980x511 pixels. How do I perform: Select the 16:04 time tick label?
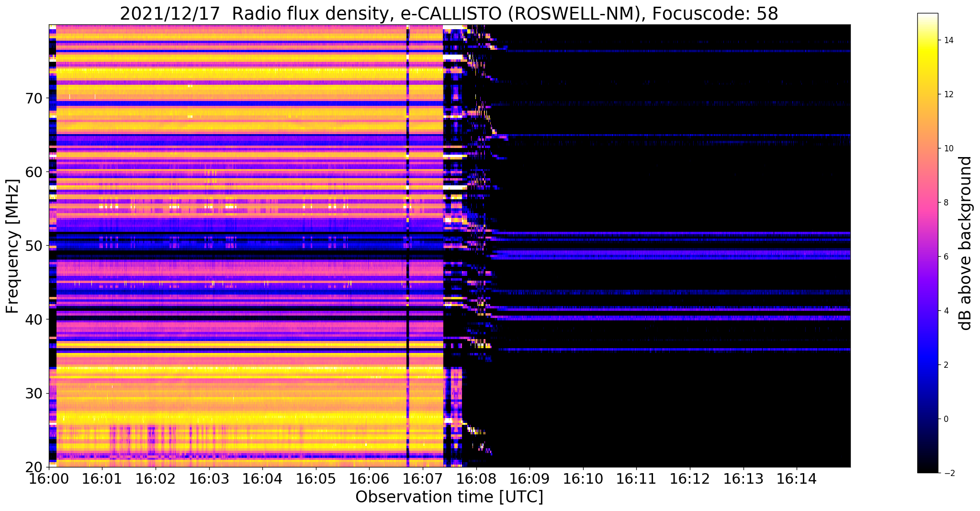pyautogui.click(x=263, y=479)
